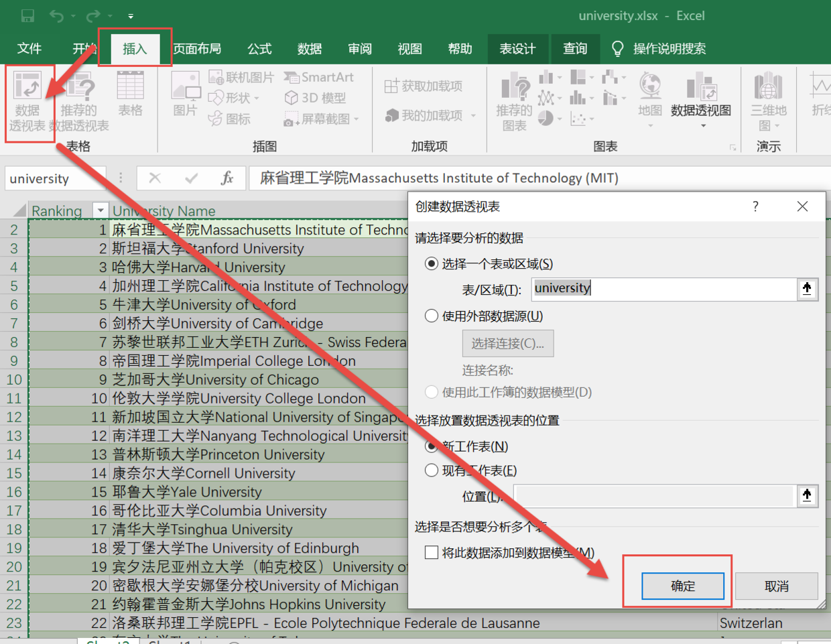Screen dimensions: 831x644
Task: Expand the 三维地图 dropdown arrow
Action: coord(777,126)
